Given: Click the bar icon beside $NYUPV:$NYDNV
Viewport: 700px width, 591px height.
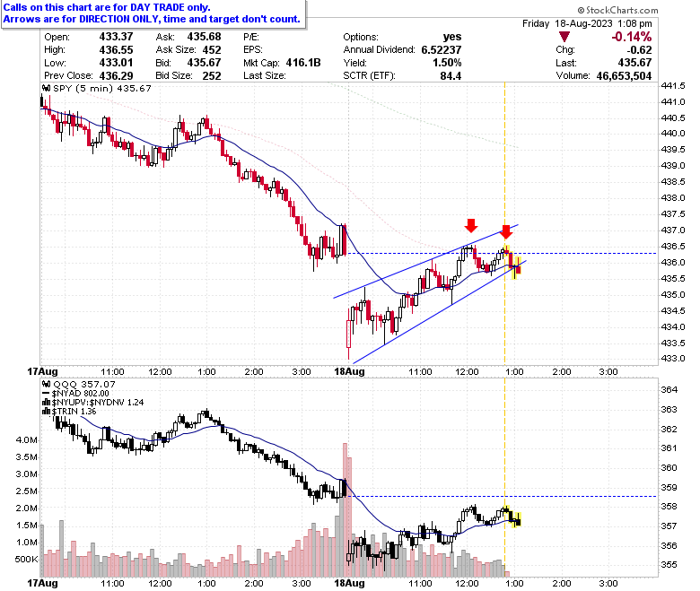Looking at the screenshot, I should pyautogui.click(x=46, y=403).
